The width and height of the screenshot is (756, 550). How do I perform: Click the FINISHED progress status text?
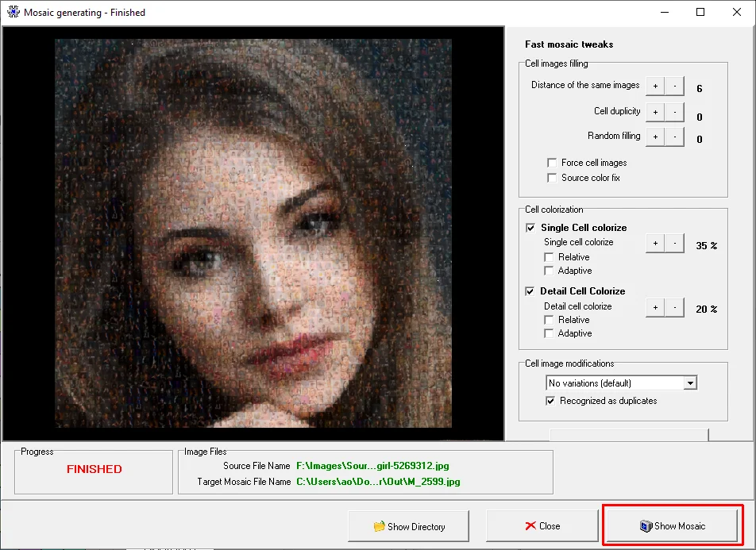[94, 469]
